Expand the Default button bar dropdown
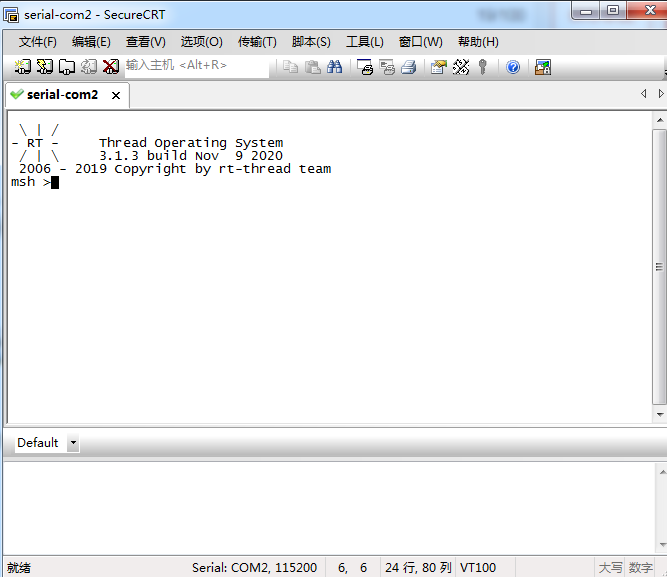667x577 pixels. (73, 443)
